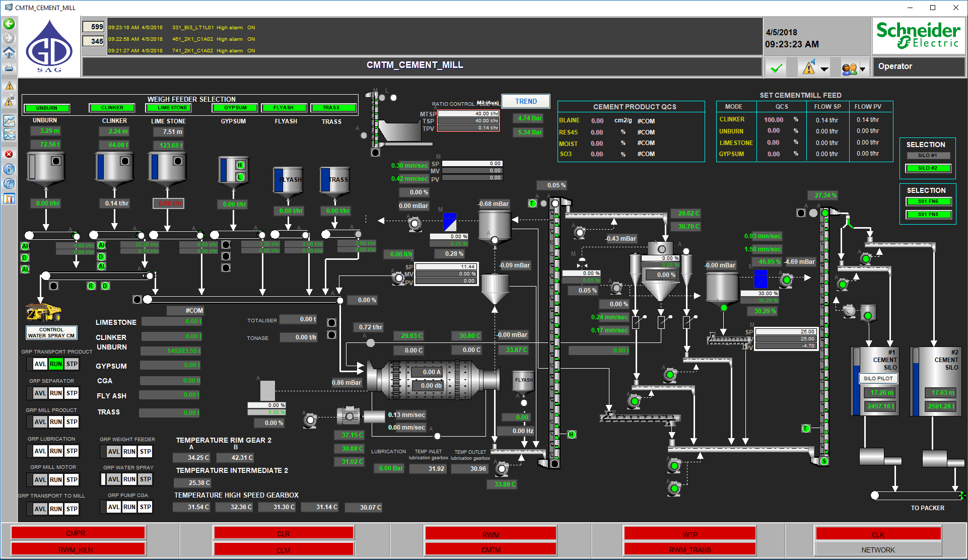Navigate to CMTM page
Viewport: 968px width, 560px height.
pyautogui.click(x=491, y=549)
